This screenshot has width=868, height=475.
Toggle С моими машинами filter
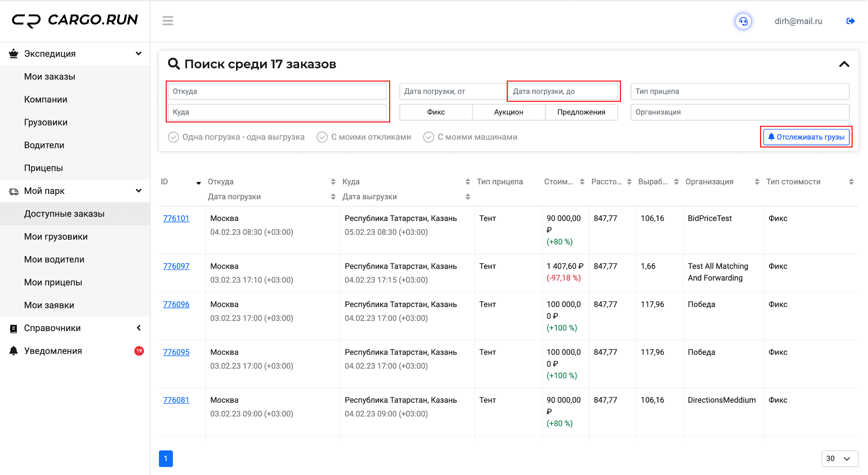(471, 137)
